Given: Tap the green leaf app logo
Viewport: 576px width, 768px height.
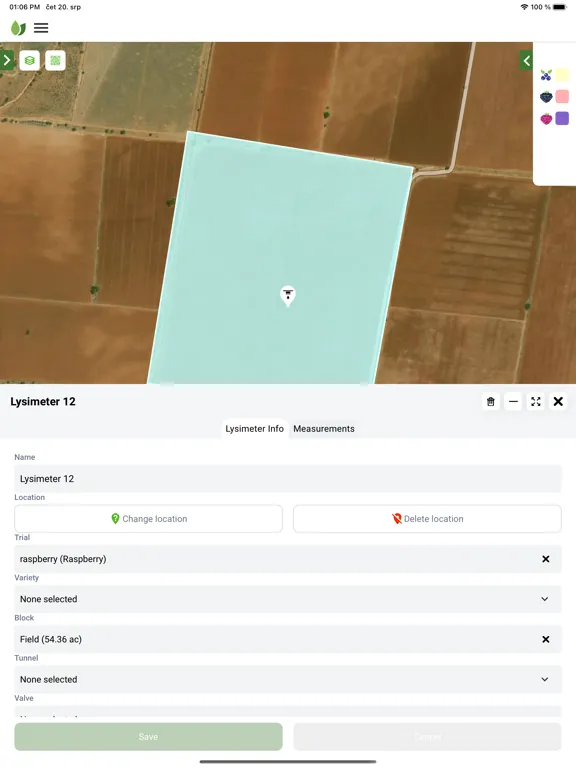Looking at the screenshot, I should click(18, 28).
